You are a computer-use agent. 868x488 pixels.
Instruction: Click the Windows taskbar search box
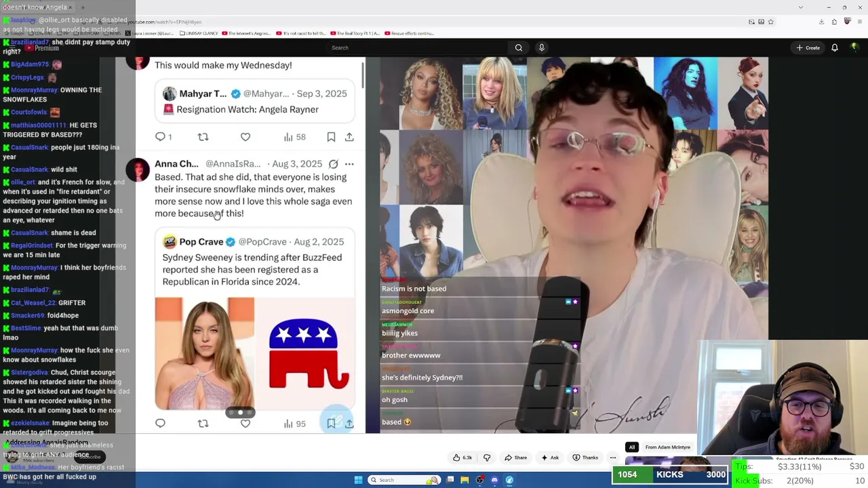pyautogui.click(x=403, y=480)
